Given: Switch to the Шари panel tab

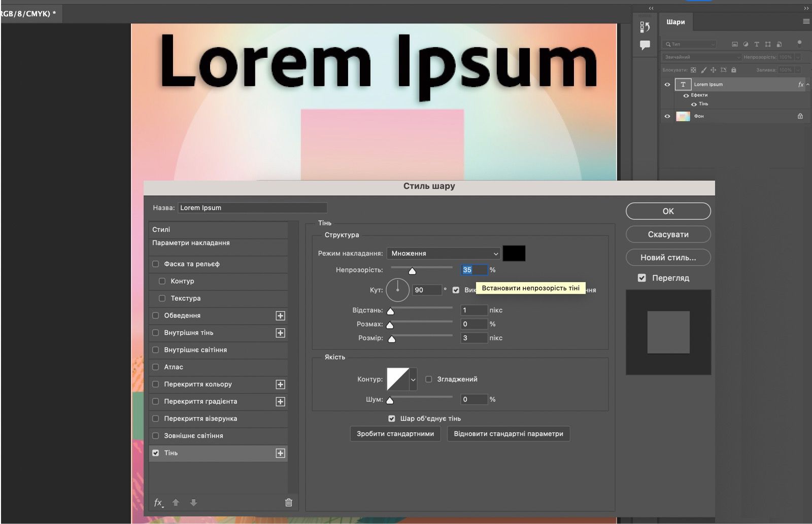Looking at the screenshot, I should [675, 22].
